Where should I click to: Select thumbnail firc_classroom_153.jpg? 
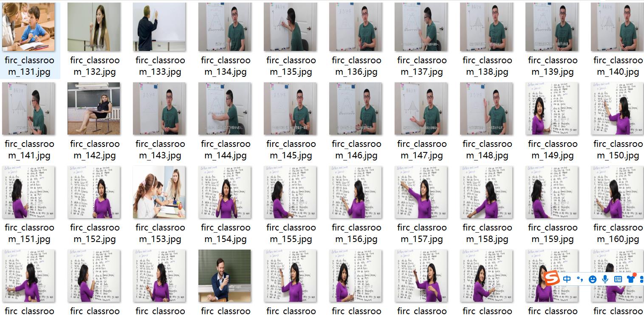159,192
